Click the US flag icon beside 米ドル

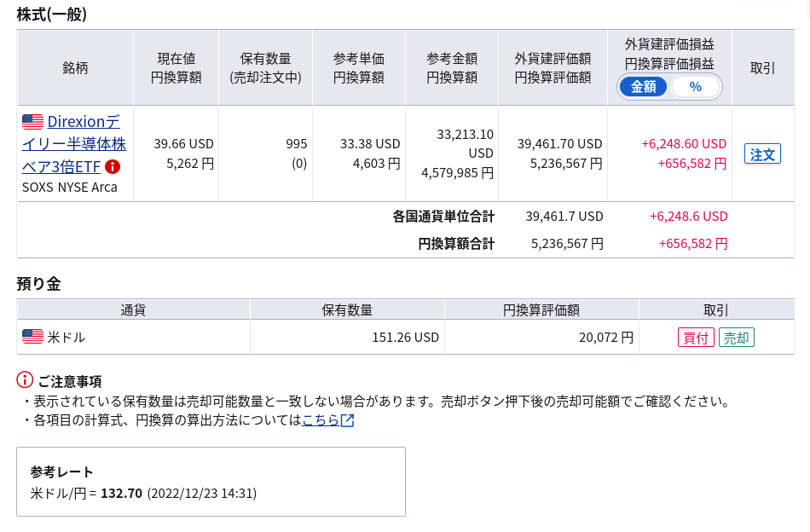point(32,337)
